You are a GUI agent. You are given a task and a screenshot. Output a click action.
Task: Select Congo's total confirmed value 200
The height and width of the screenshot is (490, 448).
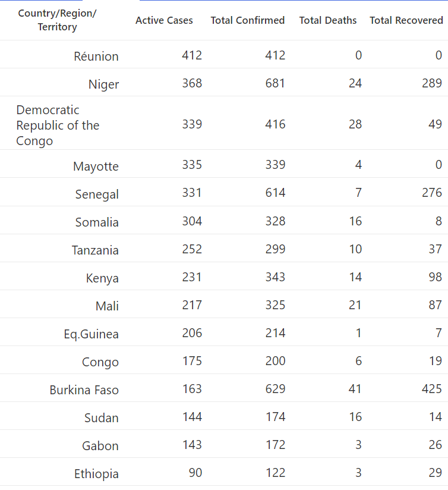[275, 361]
